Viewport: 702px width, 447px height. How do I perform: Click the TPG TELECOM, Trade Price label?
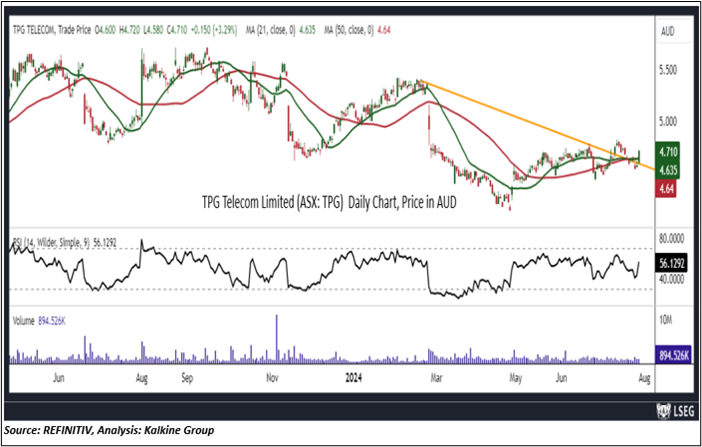coord(51,30)
